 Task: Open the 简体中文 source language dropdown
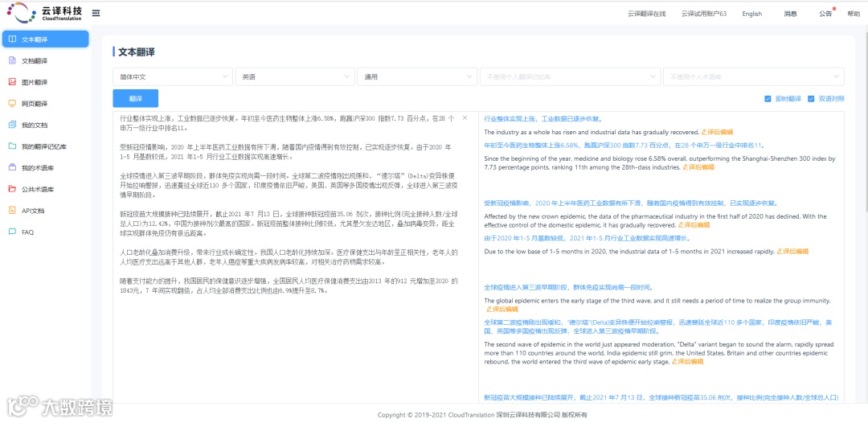tap(173, 76)
